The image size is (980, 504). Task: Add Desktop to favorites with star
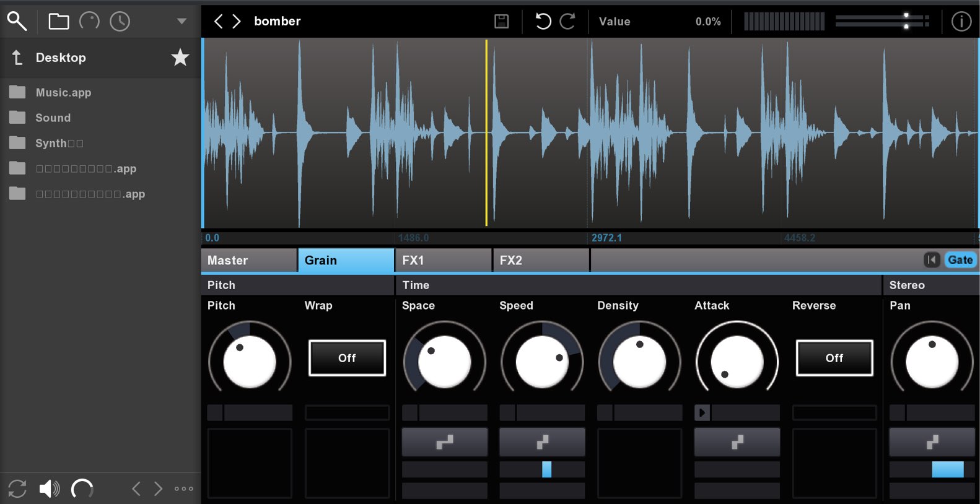(180, 58)
